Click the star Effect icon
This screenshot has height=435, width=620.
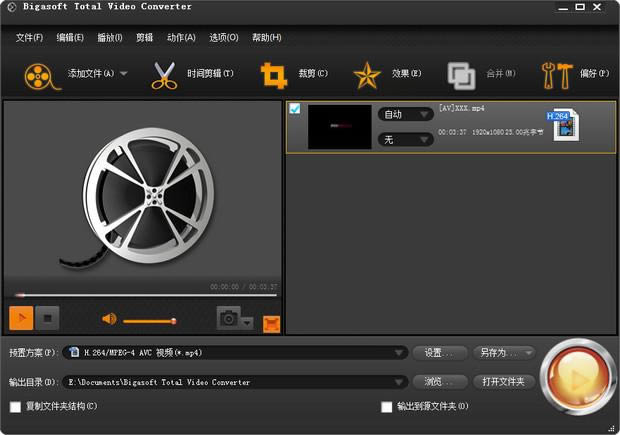click(367, 75)
